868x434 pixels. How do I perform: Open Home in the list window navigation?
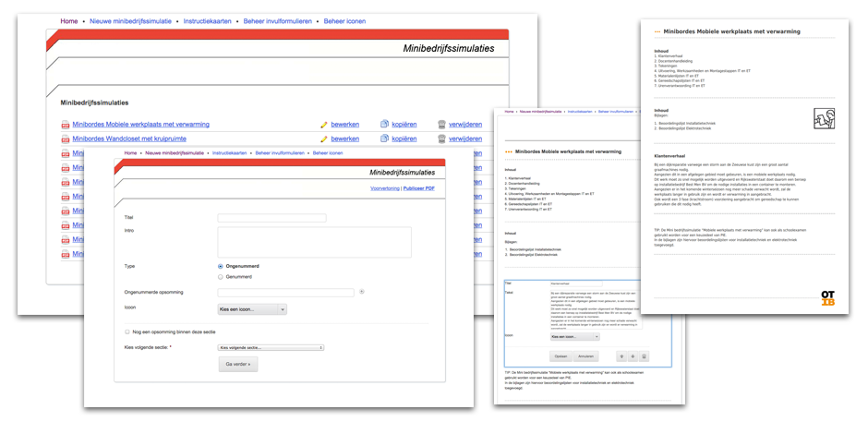[69, 21]
